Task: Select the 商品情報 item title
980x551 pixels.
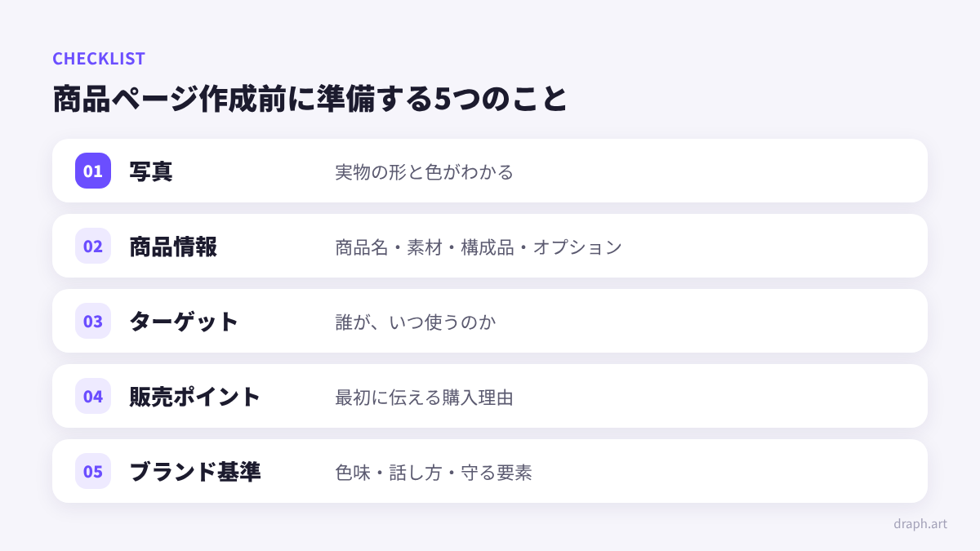Action: (173, 247)
